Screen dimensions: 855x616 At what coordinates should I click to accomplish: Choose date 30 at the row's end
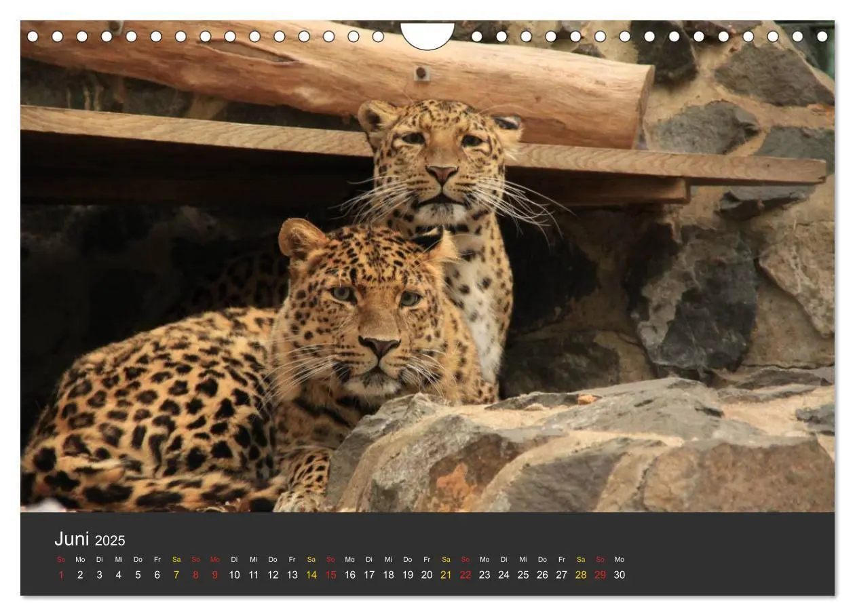[x=620, y=575]
